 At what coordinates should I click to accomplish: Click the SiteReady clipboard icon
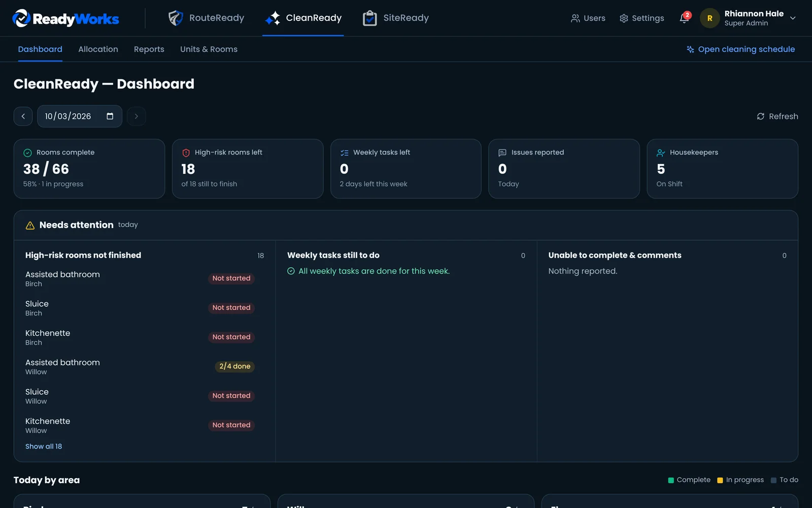pos(370,18)
